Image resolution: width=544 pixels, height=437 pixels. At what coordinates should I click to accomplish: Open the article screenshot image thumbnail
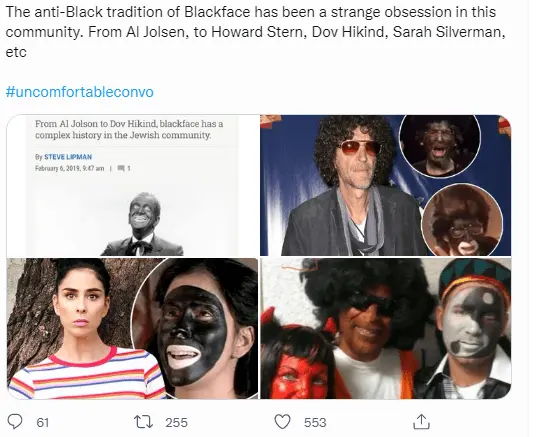tap(133, 186)
